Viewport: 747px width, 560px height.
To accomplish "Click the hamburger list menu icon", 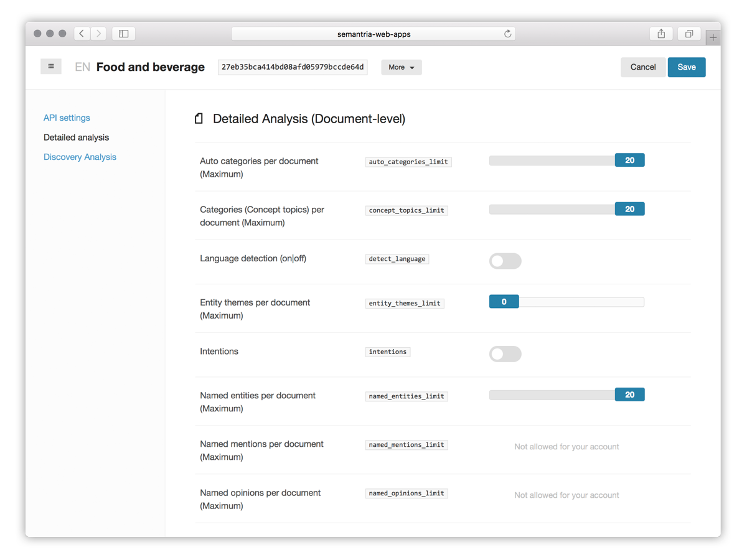I will pyautogui.click(x=51, y=67).
